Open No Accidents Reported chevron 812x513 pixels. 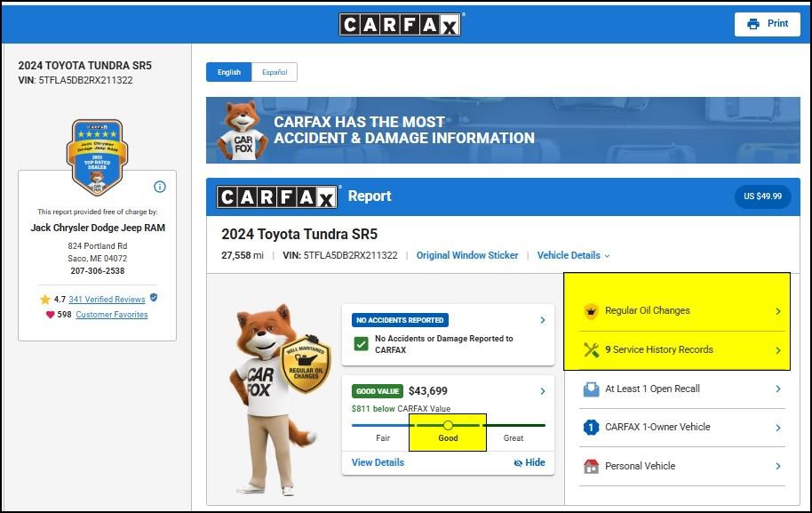[x=542, y=320]
